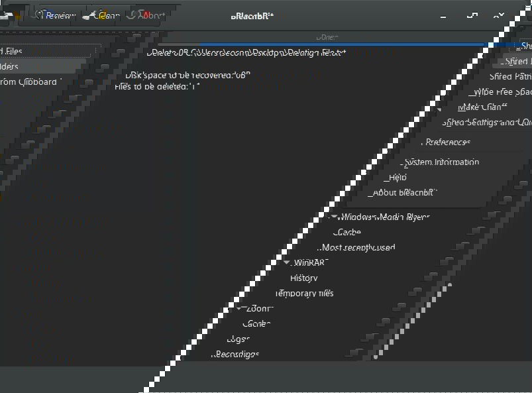Click 'Files to be deleted' text
This screenshot has height=393, width=532.
point(156,87)
